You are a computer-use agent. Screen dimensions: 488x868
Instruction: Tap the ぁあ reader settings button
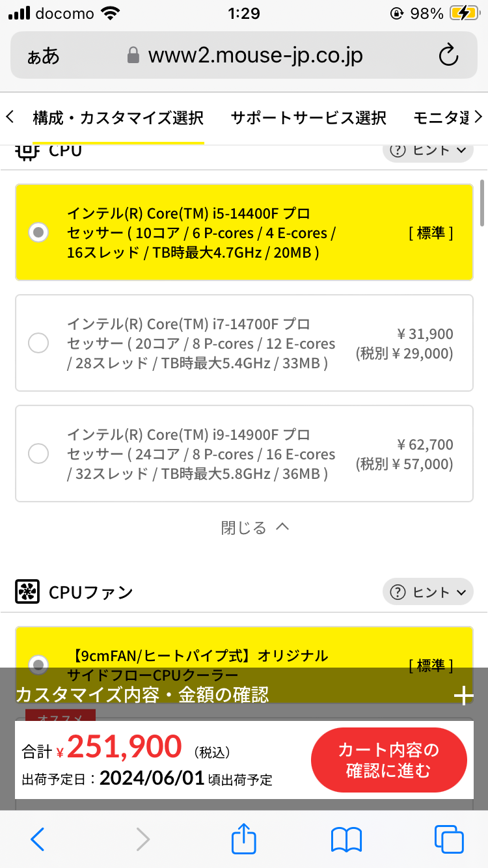pos(44,56)
